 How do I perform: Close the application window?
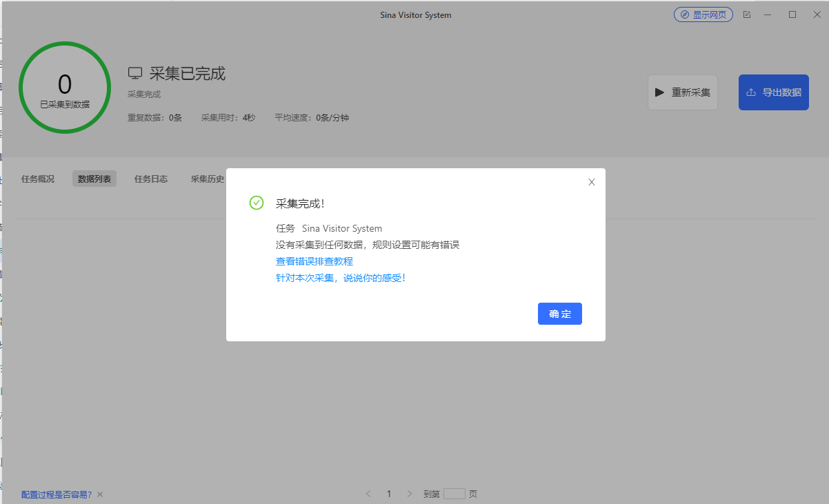(816, 14)
